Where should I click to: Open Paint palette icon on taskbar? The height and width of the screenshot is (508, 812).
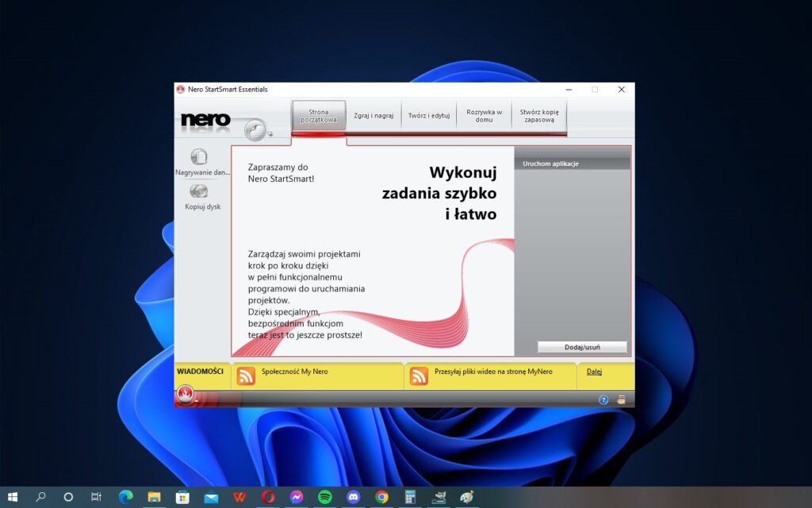[467, 497]
